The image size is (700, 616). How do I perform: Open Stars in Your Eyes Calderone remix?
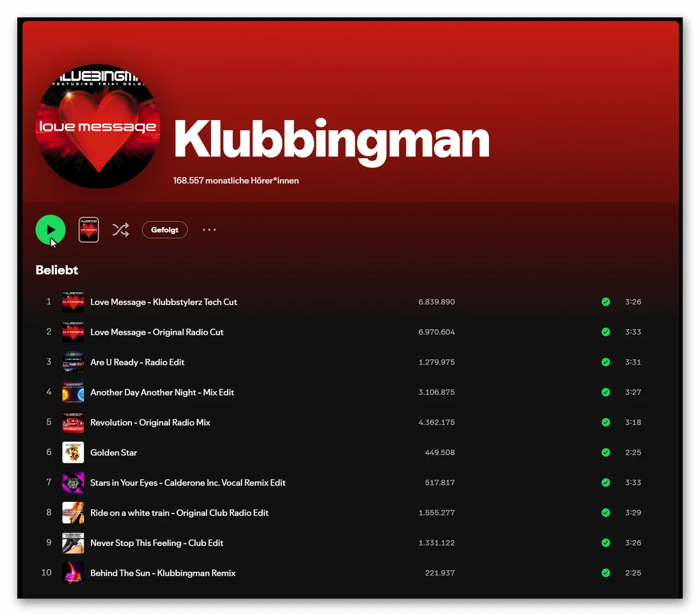(188, 482)
